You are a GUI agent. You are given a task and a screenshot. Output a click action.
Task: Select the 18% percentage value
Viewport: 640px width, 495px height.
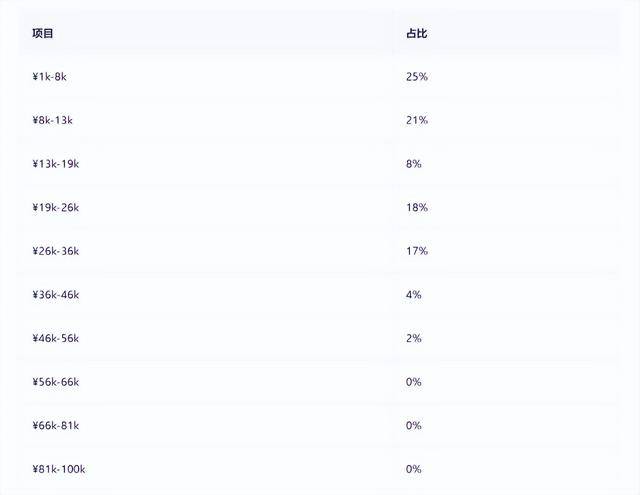click(417, 208)
